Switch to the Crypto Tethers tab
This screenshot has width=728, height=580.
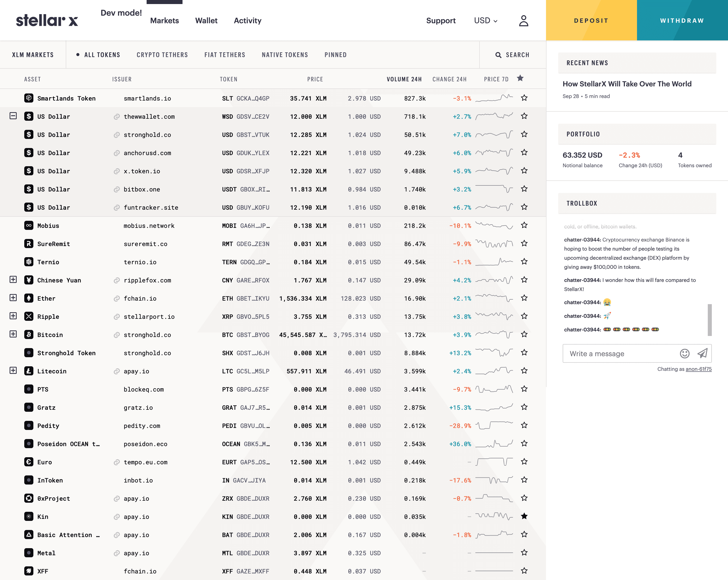162,55
